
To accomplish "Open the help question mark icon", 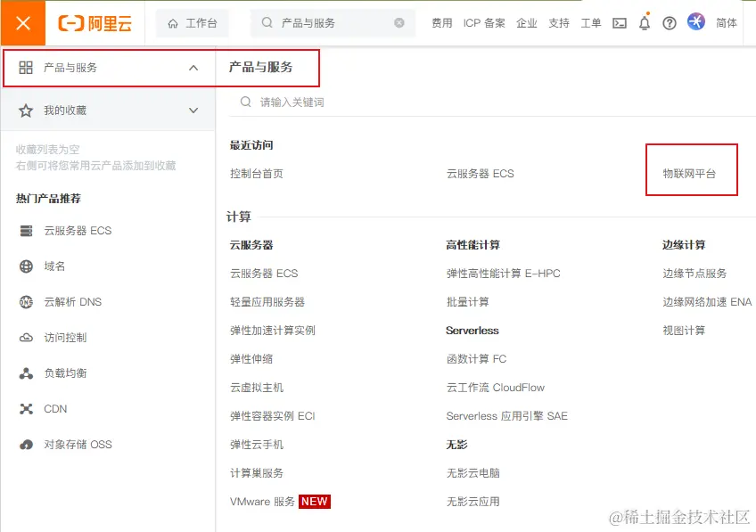I will coord(670,22).
